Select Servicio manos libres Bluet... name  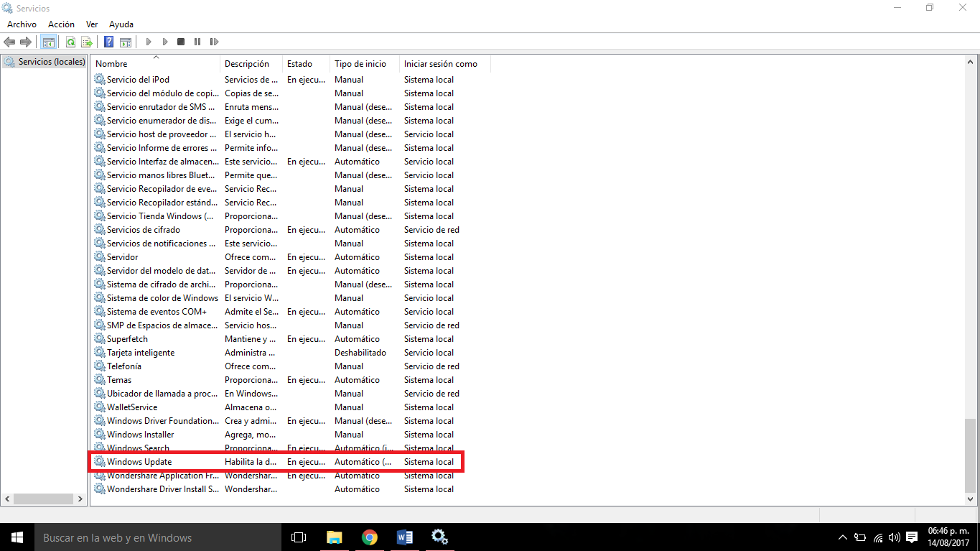pos(162,175)
